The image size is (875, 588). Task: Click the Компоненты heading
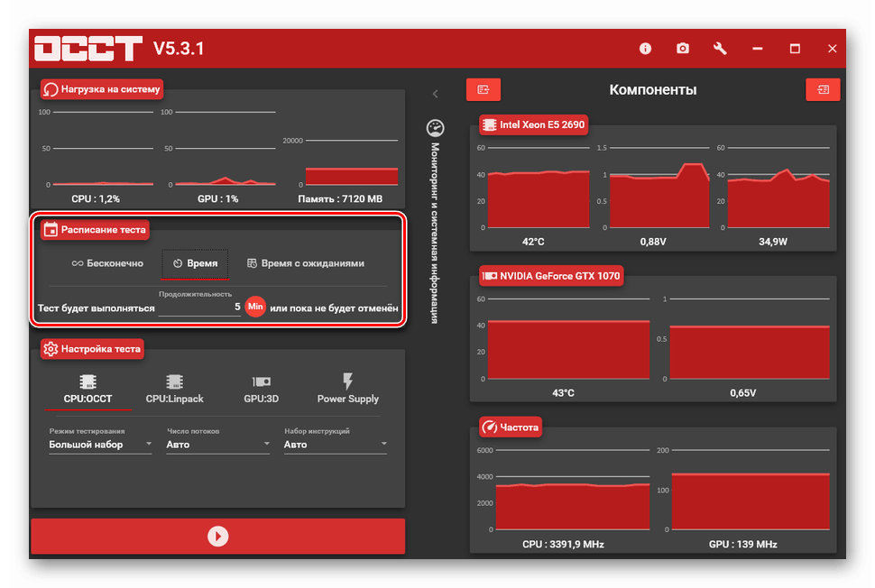point(653,90)
